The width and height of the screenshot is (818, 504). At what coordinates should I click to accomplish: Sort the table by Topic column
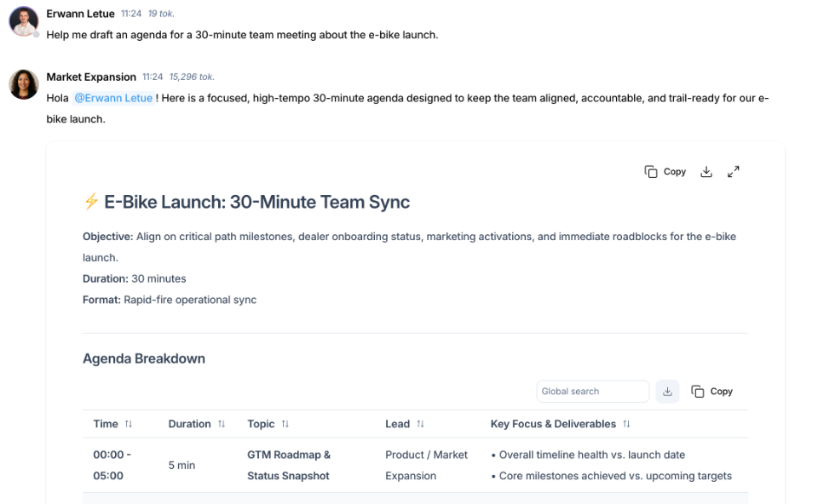pos(285,424)
